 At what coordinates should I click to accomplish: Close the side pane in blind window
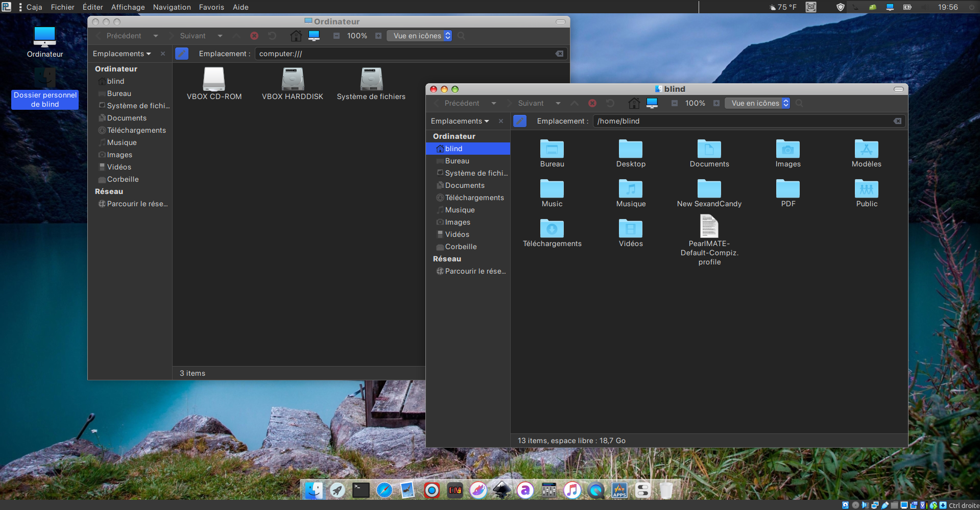pyautogui.click(x=501, y=121)
